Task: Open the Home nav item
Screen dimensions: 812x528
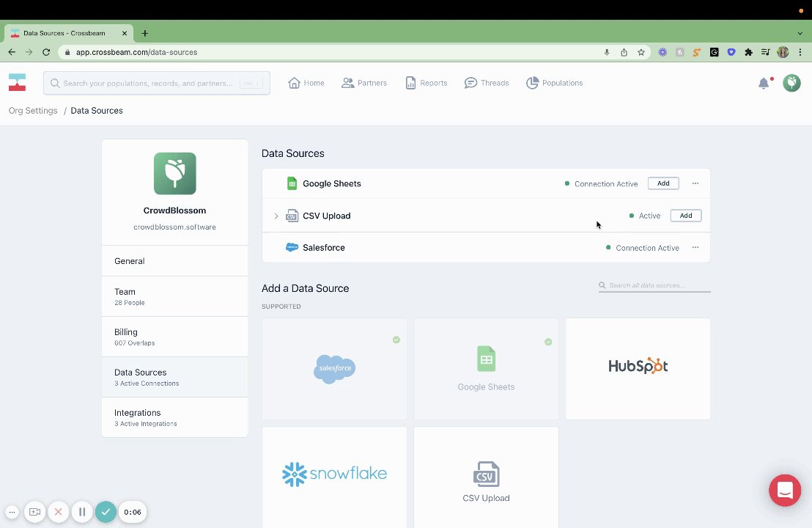Action: 306,83
